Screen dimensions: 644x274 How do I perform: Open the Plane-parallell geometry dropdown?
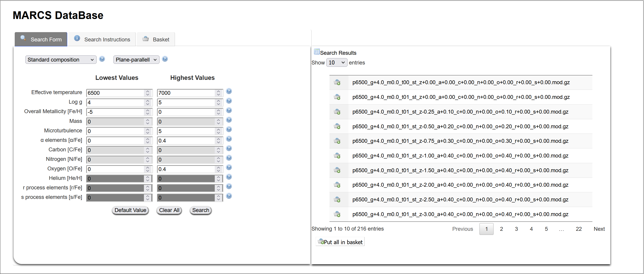tap(136, 60)
